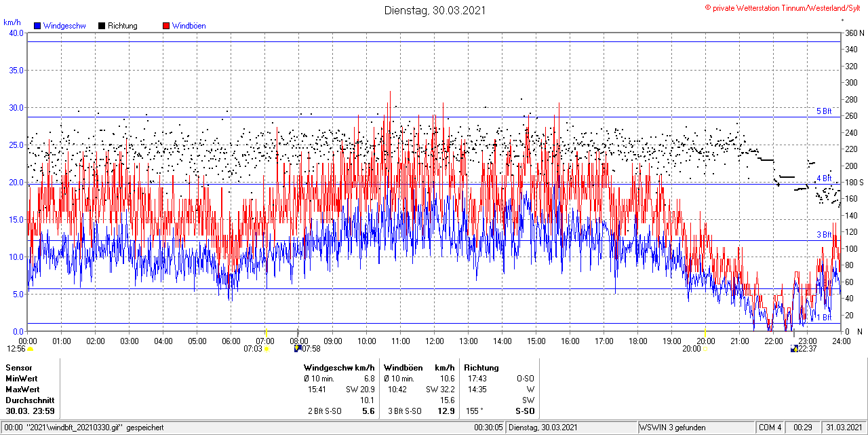Image resolution: width=868 pixels, height=435 pixels.
Task: Click the 00:29 status bar panel
Action: (802, 428)
